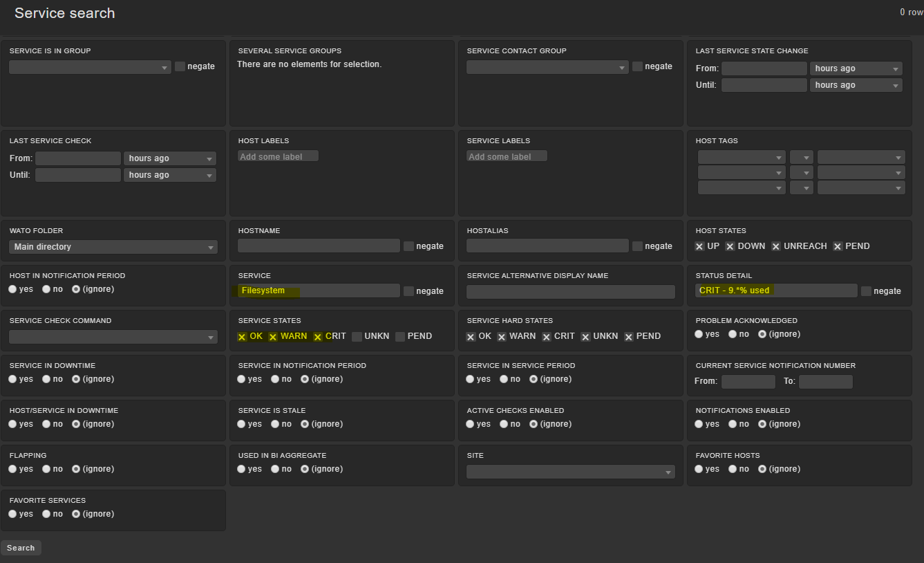The height and width of the screenshot is (563, 924).
Task: Deselect the OK service state
Action: click(241, 336)
